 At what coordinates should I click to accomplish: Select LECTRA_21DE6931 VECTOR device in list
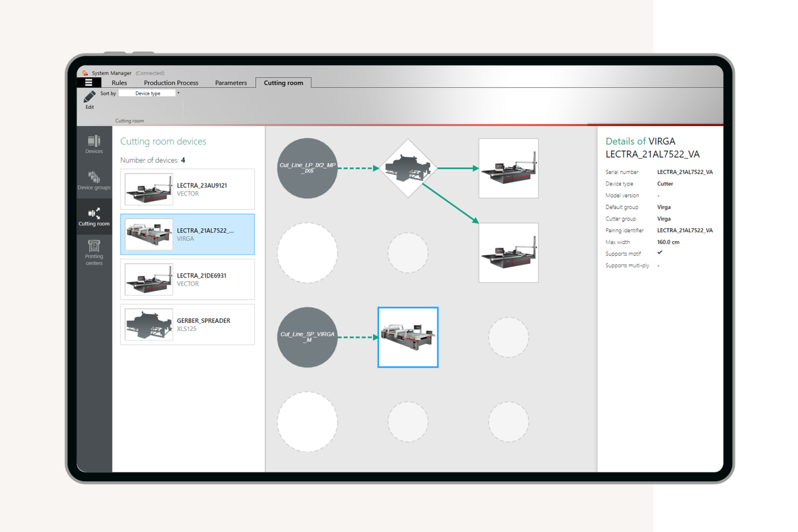(188, 280)
